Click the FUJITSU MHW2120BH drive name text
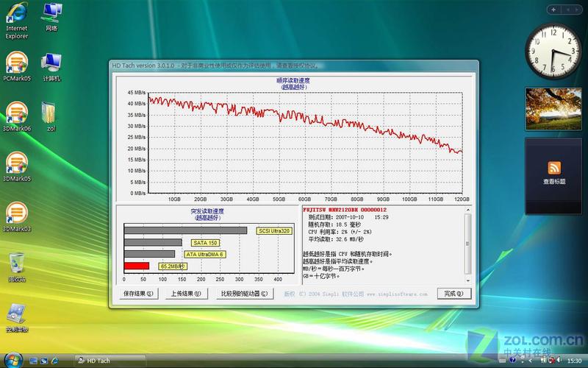Screen dimensions: 588x368 [345, 210]
